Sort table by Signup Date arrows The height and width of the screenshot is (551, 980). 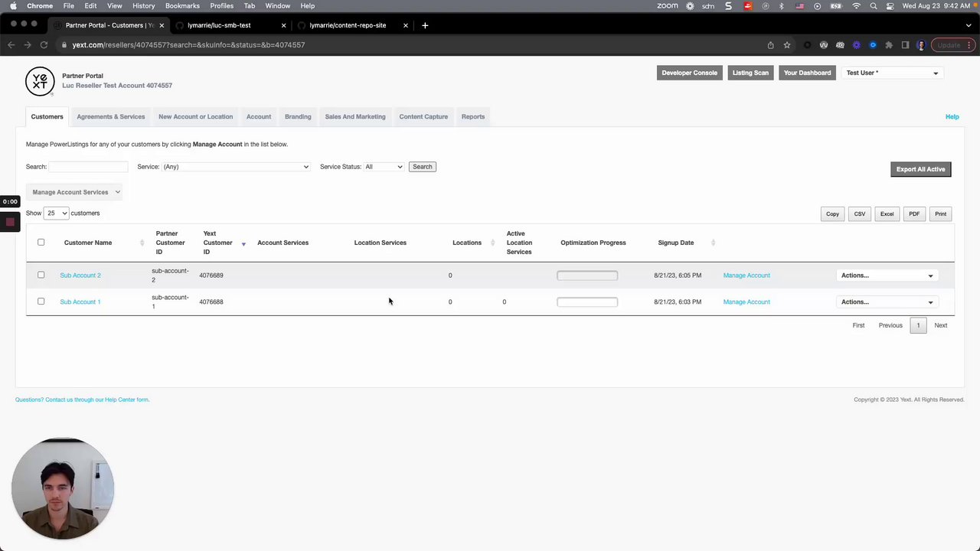[713, 243]
